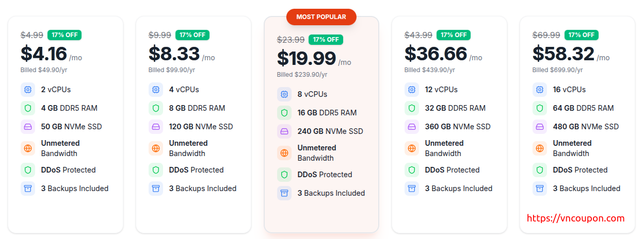Click the CPU icon in the $4.16 plan
The image size is (644, 239).
pyautogui.click(x=28, y=90)
